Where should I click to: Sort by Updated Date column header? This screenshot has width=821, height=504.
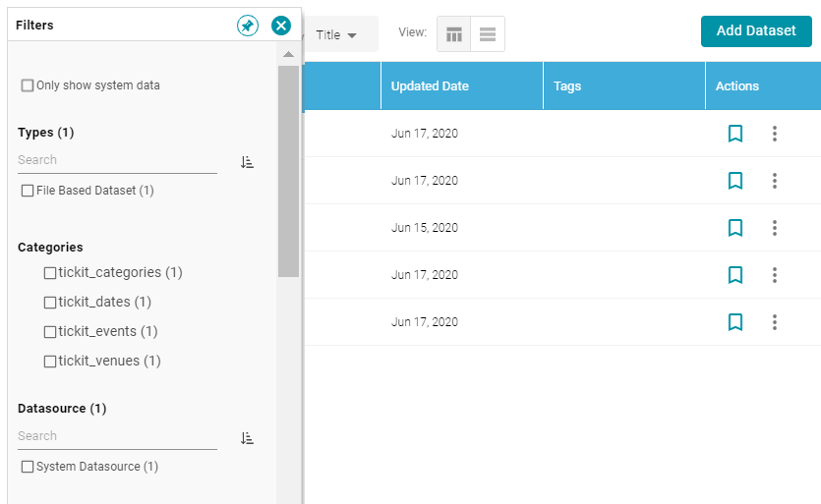430,85
